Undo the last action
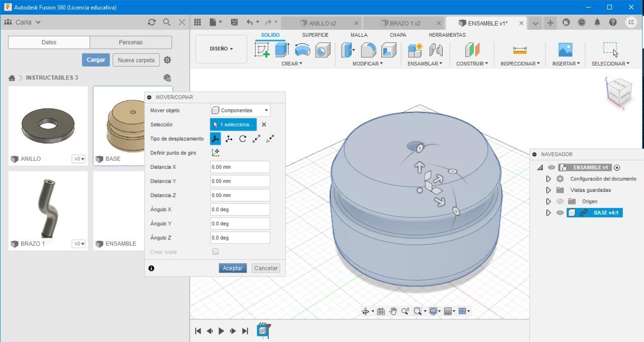 250,22
